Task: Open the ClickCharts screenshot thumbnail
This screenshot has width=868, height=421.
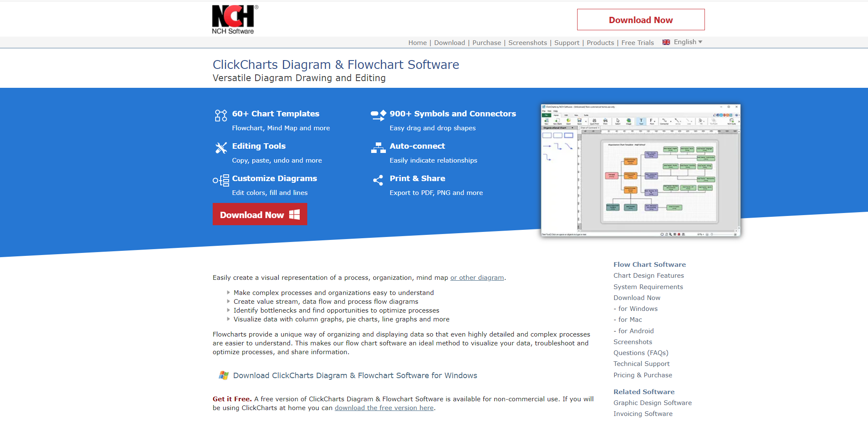Action: [x=641, y=170]
